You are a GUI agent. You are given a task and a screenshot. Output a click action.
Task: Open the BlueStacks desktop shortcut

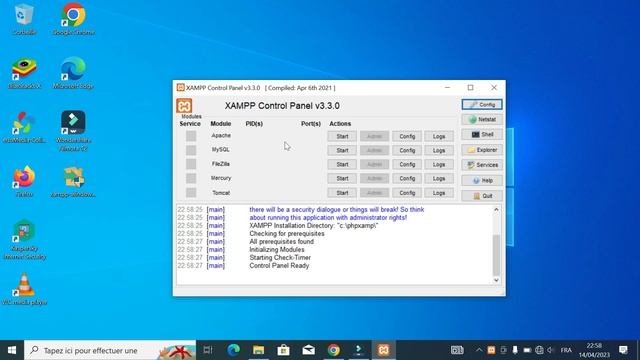click(x=24, y=73)
